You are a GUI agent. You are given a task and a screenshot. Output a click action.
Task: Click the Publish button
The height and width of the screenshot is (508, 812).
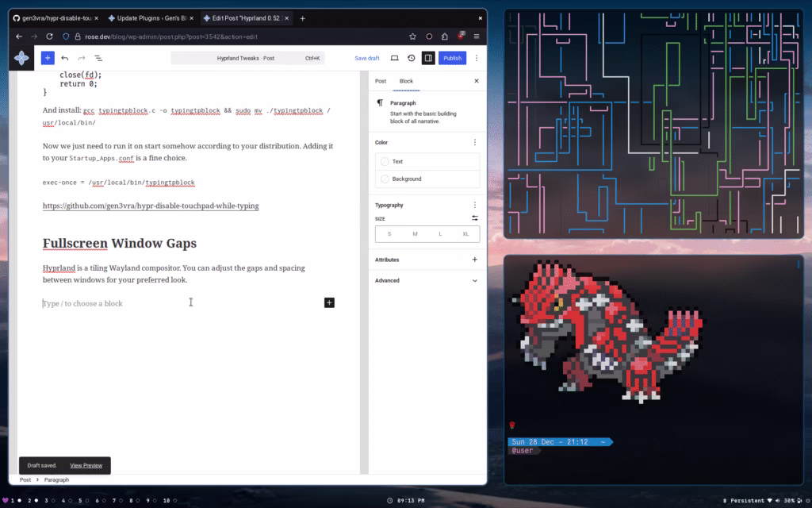(452, 58)
